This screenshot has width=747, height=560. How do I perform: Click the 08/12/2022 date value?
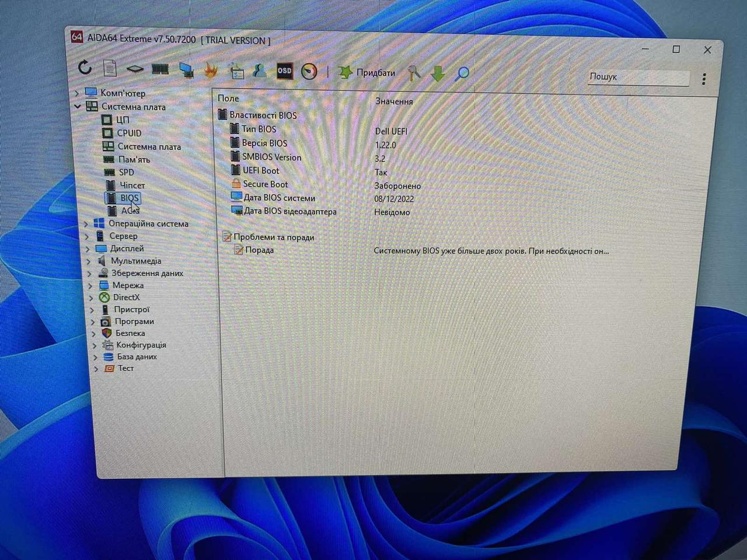394,199
